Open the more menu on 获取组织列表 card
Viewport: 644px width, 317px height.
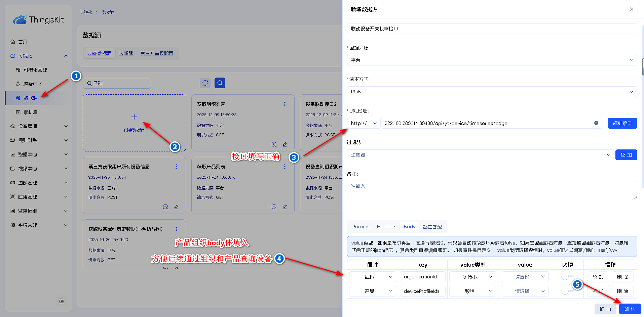tap(285, 104)
